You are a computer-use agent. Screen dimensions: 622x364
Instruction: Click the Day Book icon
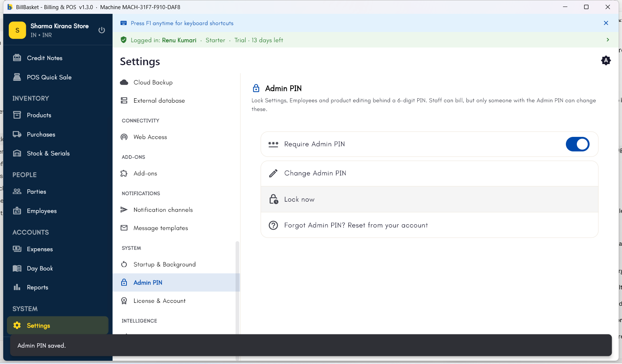point(17,268)
